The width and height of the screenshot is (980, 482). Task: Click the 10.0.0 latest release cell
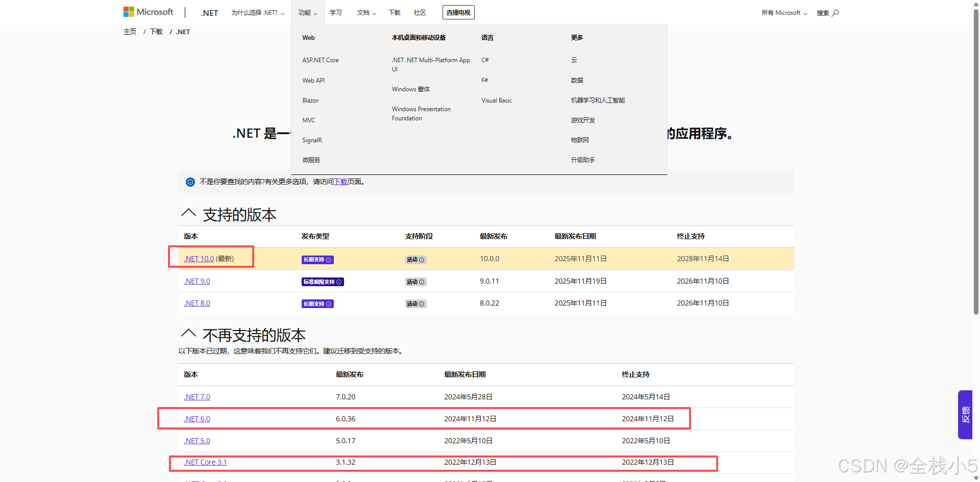(x=489, y=259)
